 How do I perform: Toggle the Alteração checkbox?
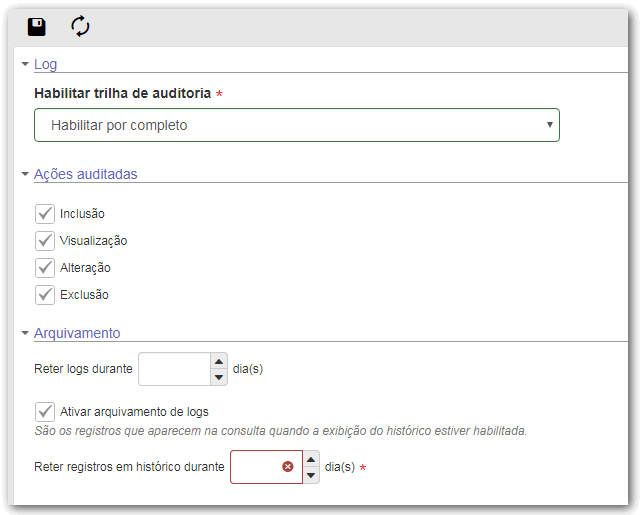click(x=45, y=268)
